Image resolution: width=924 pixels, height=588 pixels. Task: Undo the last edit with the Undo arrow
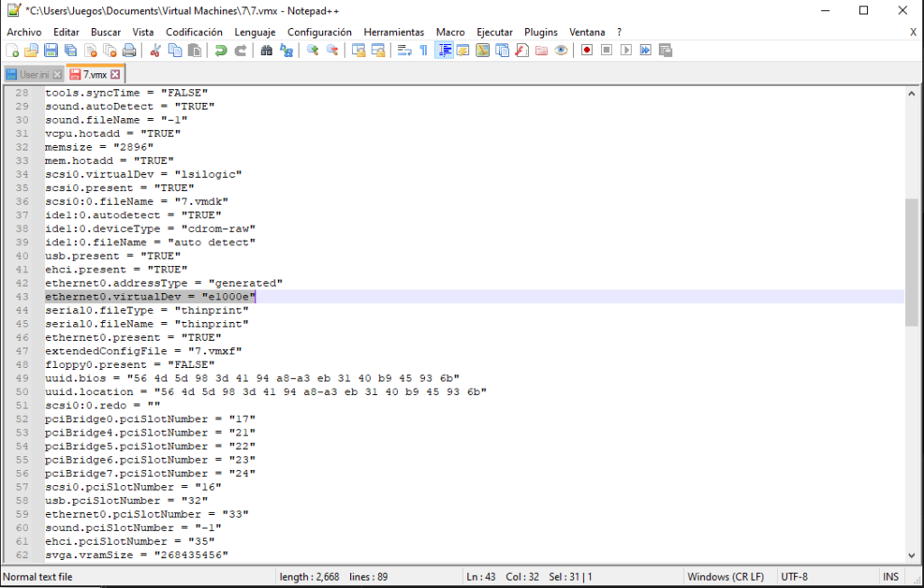click(x=221, y=51)
